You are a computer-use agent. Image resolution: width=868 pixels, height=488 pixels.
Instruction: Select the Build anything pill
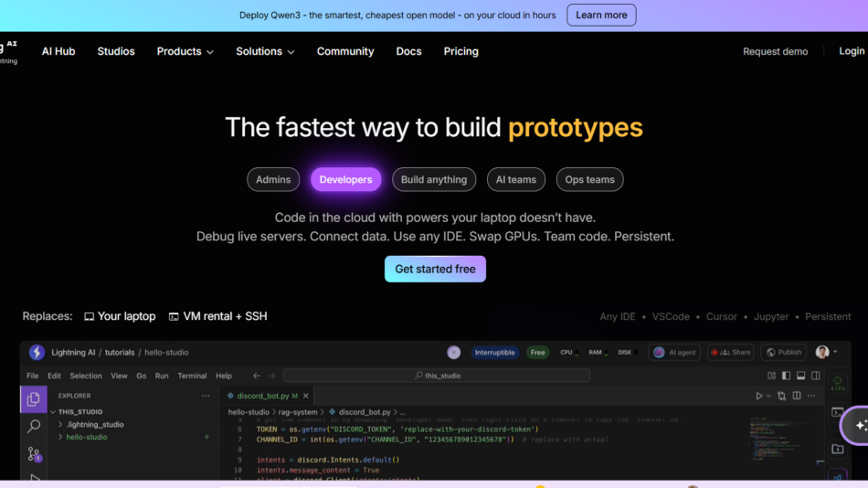coord(434,179)
